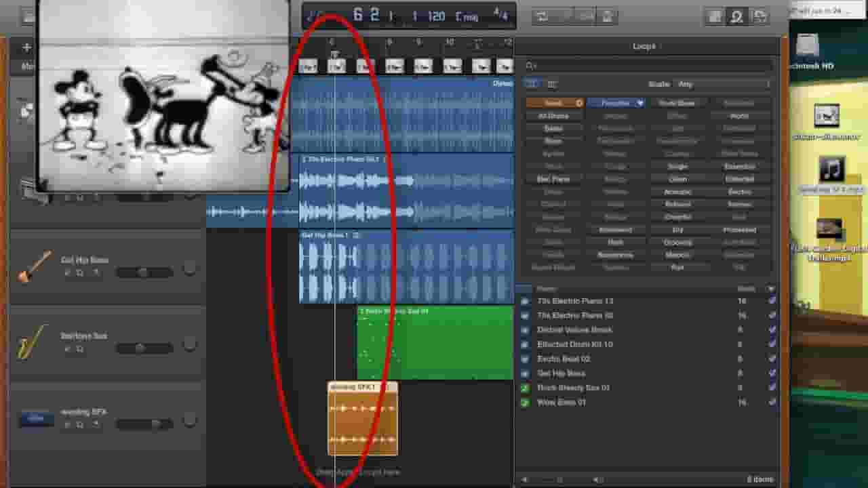Toggle favorite checkbox for Rock Steady Sax 01
The width and height of the screenshot is (868, 488).
(772, 388)
